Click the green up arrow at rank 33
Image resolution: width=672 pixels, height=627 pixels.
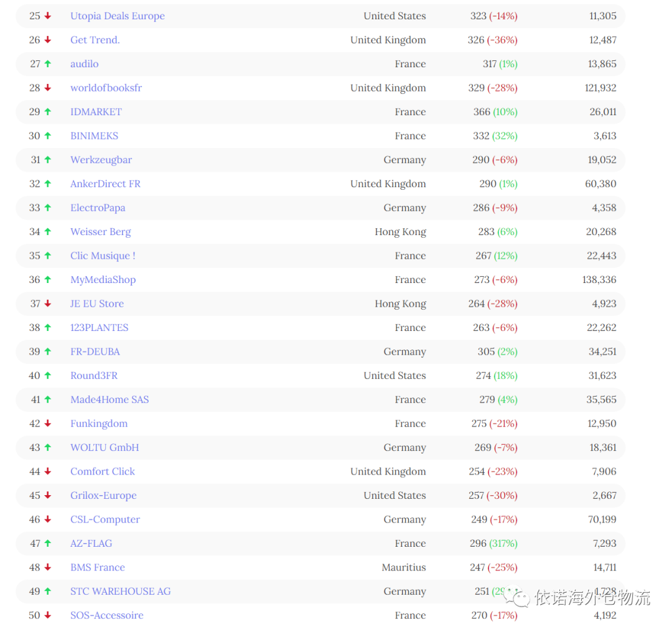(x=47, y=208)
